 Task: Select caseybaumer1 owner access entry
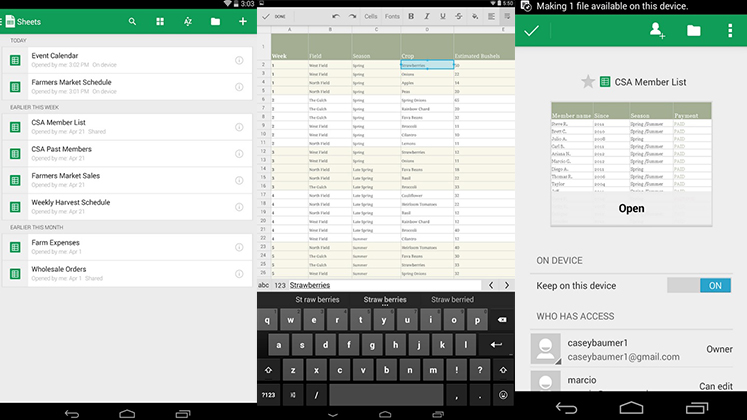pyautogui.click(x=631, y=349)
